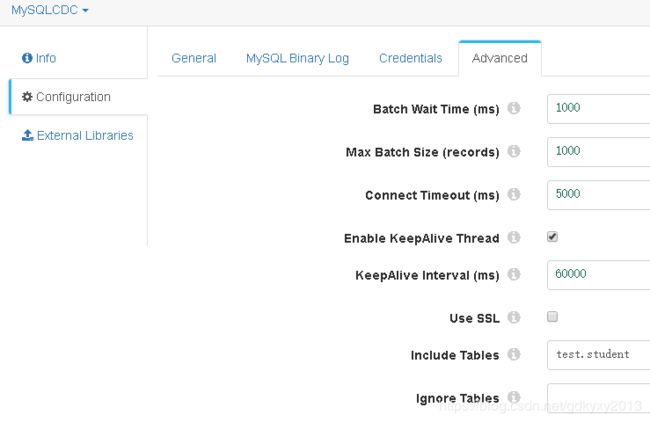Click the info icon beside Batch Wait Time
Image resolution: width=650 pixels, height=422 pixels.
[514, 108]
